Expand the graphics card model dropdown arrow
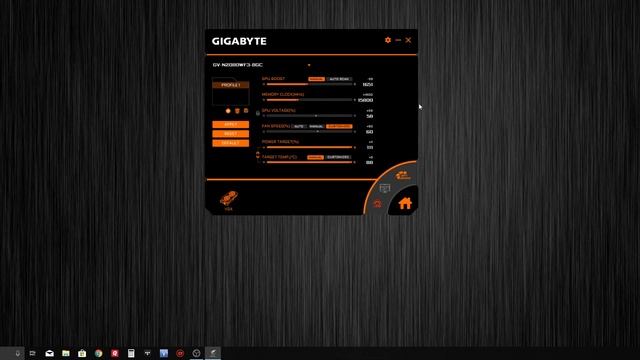640x360 pixels. point(309,65)
